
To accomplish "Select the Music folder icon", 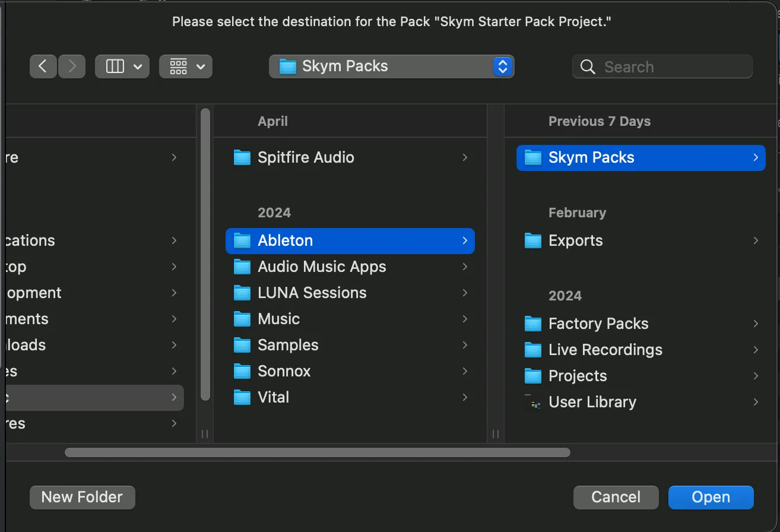I will tap(242, 319).
